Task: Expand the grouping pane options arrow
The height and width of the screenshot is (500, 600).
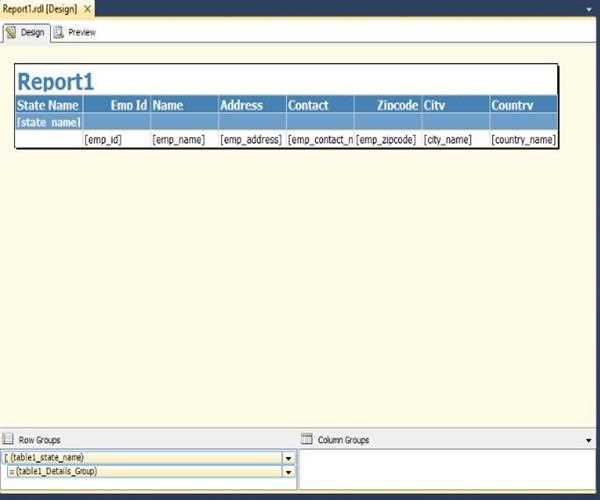Action: [x=588, y=439]
